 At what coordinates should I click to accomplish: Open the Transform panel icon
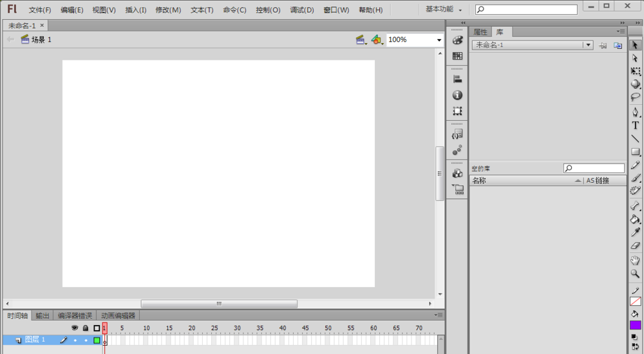pyautogui.click(x=457, y=111)
